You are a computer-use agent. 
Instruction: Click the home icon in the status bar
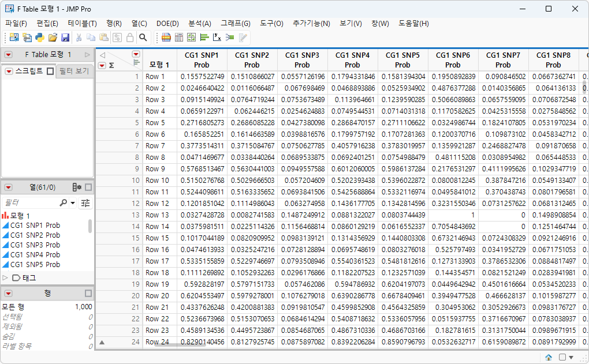click(549, 357)
